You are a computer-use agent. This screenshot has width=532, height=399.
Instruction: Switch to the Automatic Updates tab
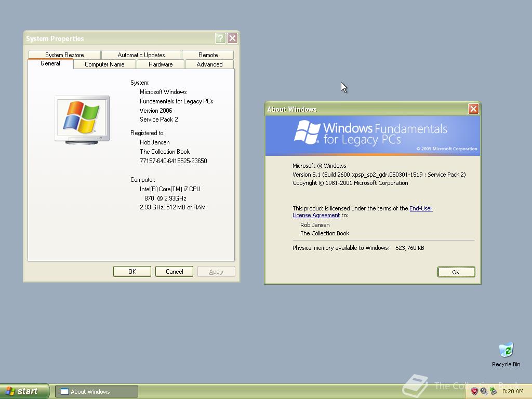141,55
